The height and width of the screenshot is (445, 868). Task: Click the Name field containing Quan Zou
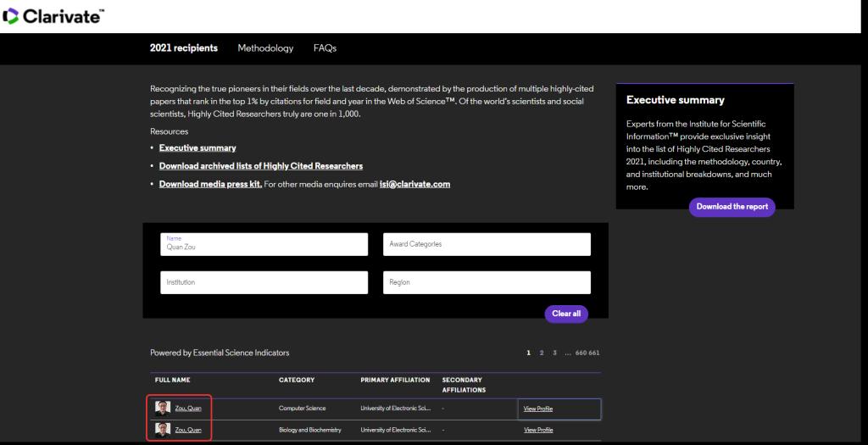(x=264, y=244)
